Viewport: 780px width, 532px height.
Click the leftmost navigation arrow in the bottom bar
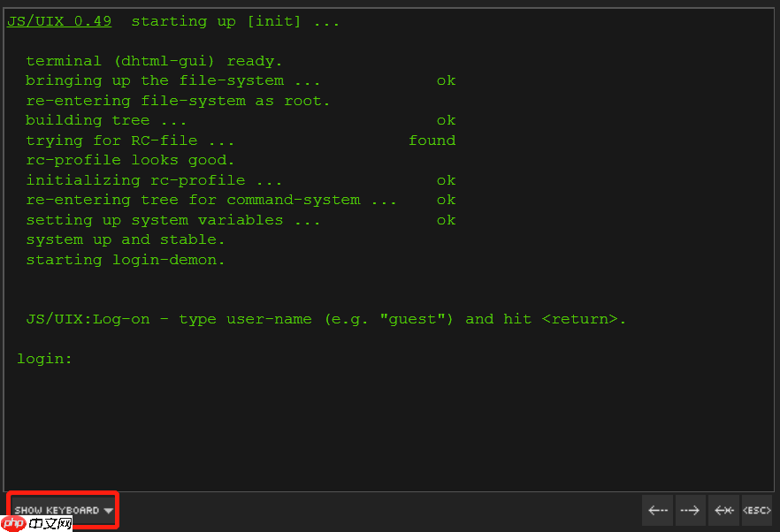coord(657,510)
